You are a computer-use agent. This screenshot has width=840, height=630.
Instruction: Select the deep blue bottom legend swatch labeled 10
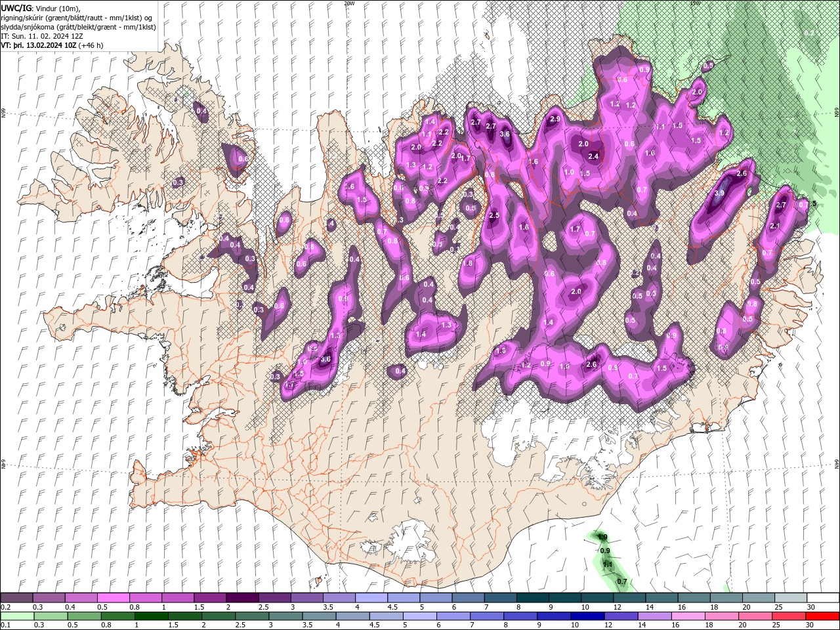pyautogui.click(x=587, y=616)
